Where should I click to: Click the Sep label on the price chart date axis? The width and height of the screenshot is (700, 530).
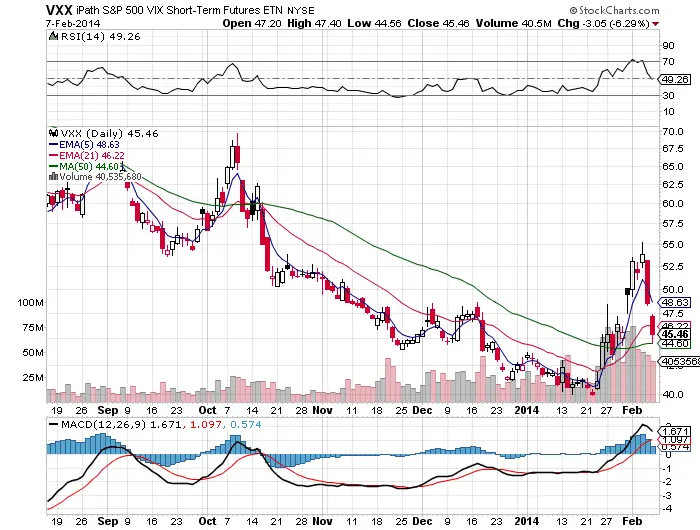[108, 410]
